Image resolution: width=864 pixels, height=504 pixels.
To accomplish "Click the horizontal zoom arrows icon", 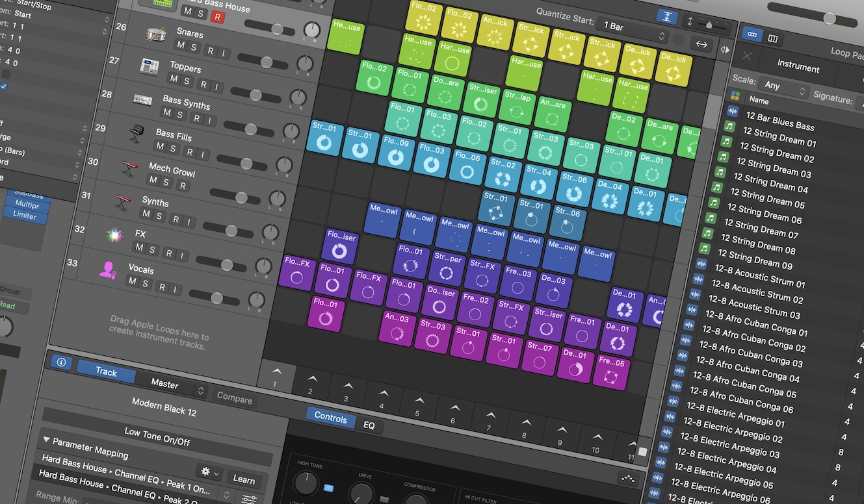I will (701, 44).
